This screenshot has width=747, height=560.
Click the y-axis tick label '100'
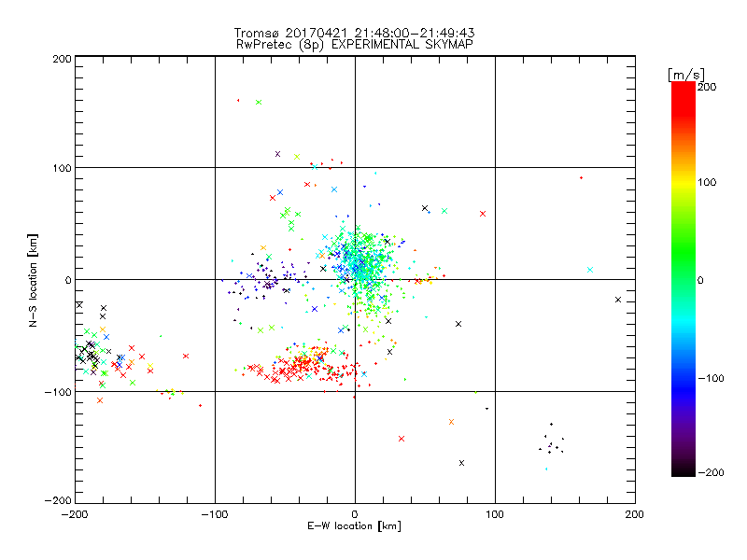pos(62,168)
